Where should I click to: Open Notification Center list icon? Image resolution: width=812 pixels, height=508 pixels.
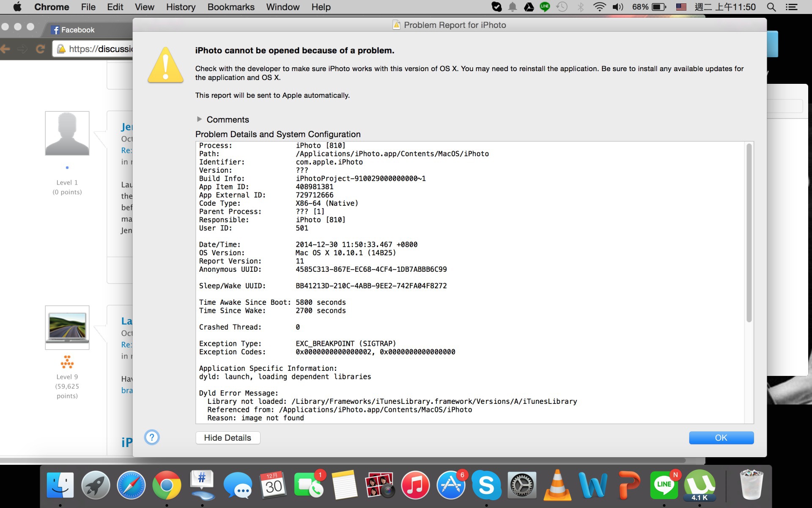pos(791,7)
